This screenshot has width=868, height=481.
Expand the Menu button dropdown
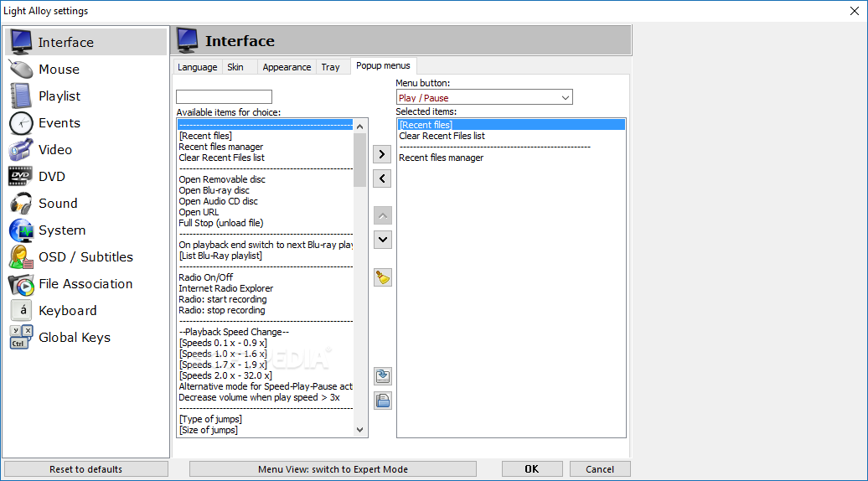[566, 98]
